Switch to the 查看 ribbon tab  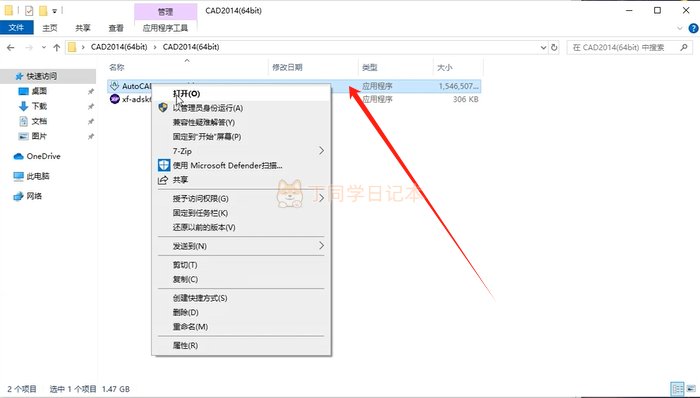(116, 28)
